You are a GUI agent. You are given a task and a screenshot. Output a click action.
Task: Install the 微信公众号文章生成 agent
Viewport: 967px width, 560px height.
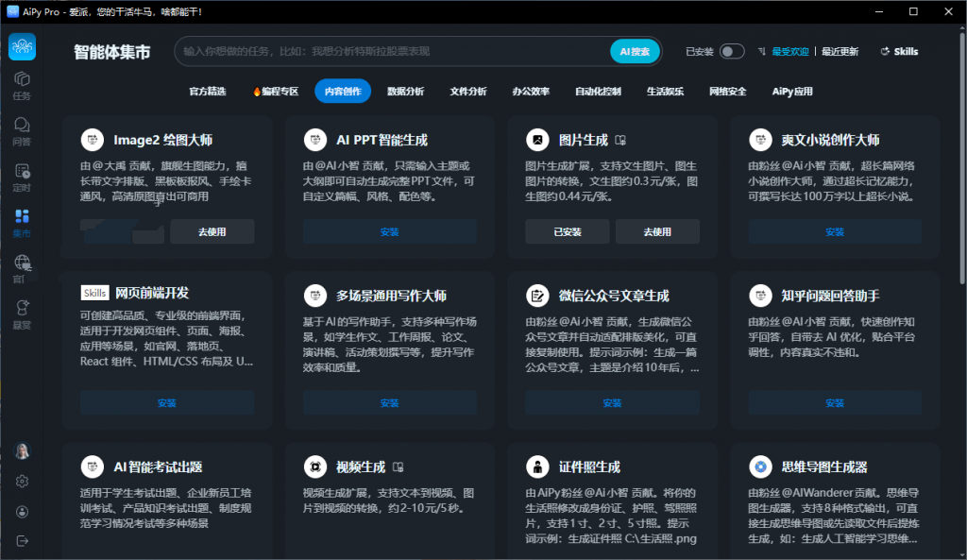612,402
